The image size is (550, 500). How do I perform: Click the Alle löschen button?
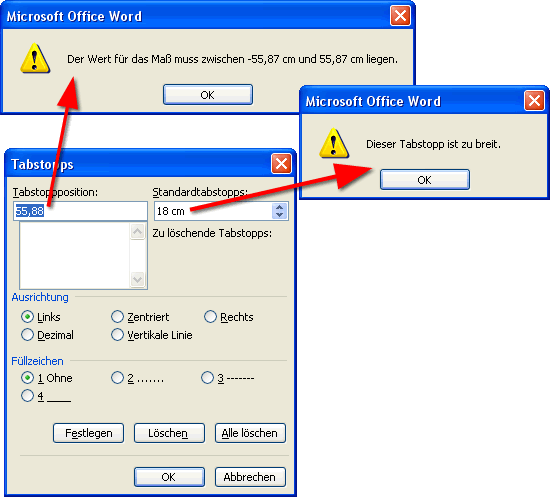tap(250, 433)
